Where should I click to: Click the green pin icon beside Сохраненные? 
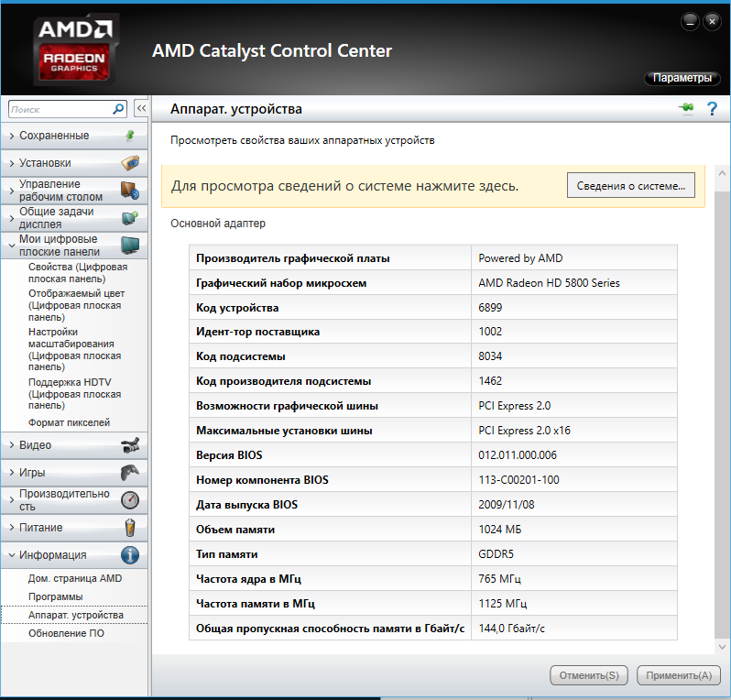[130, 136]
